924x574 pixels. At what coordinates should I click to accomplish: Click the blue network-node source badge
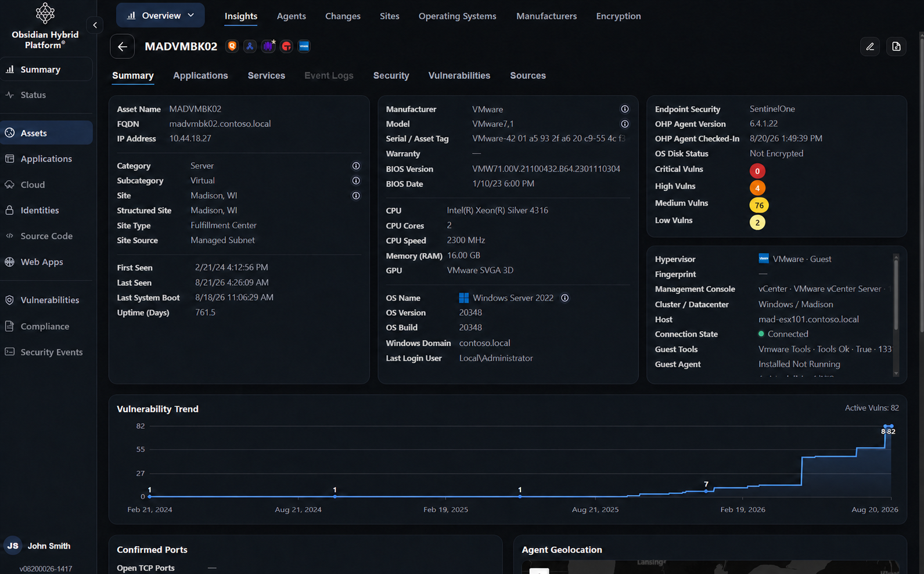pyautogui.click(x=250, y=46)
